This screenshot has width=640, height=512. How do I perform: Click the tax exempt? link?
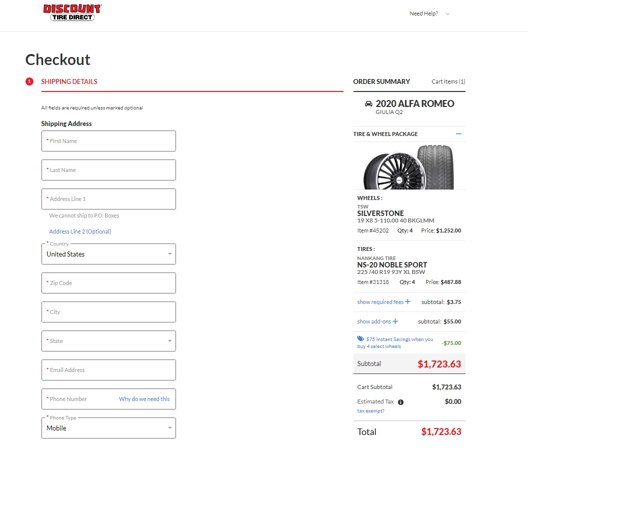point(371,411)
